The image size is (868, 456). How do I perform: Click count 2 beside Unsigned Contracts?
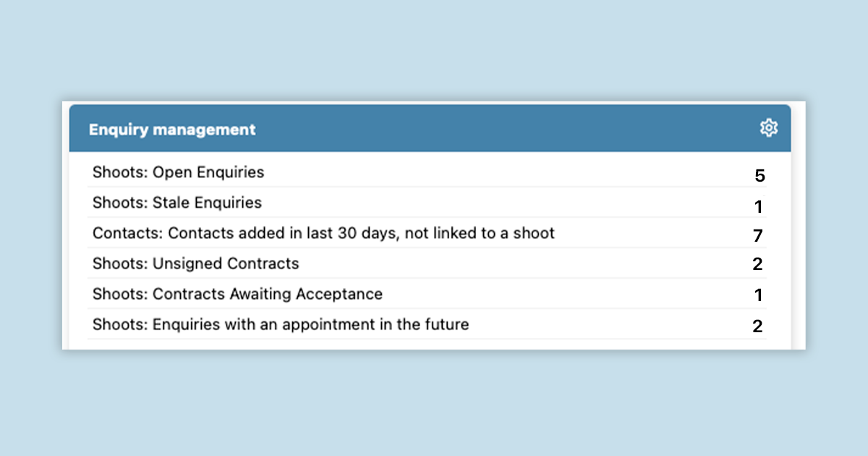click(757, 264)
